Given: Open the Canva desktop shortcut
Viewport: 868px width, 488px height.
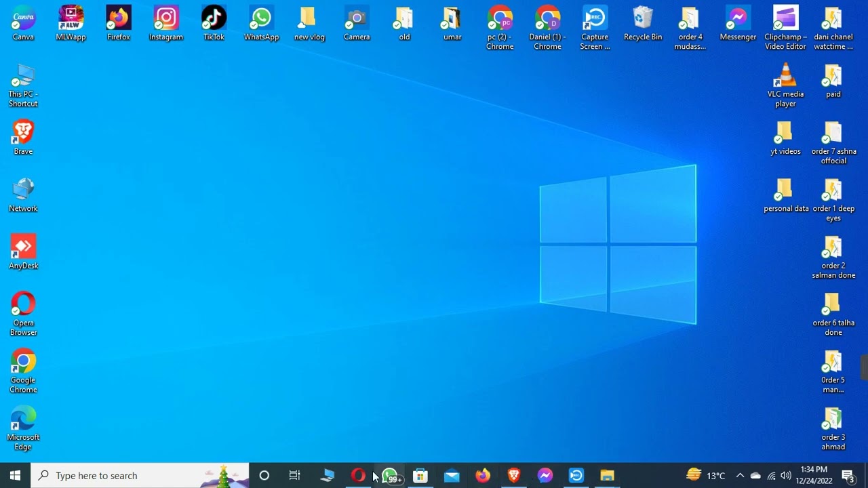Looking at the screenshot, I should (x=23, y=23).
